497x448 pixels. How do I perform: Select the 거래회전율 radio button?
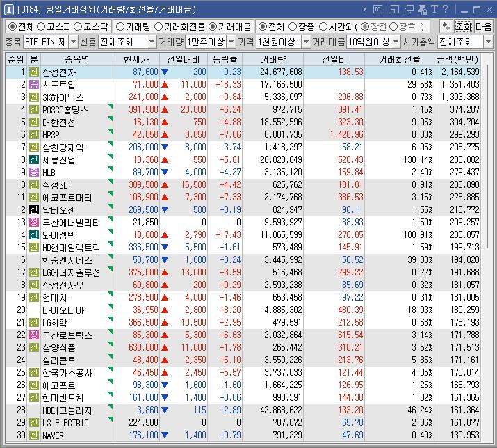coord(158,26)
